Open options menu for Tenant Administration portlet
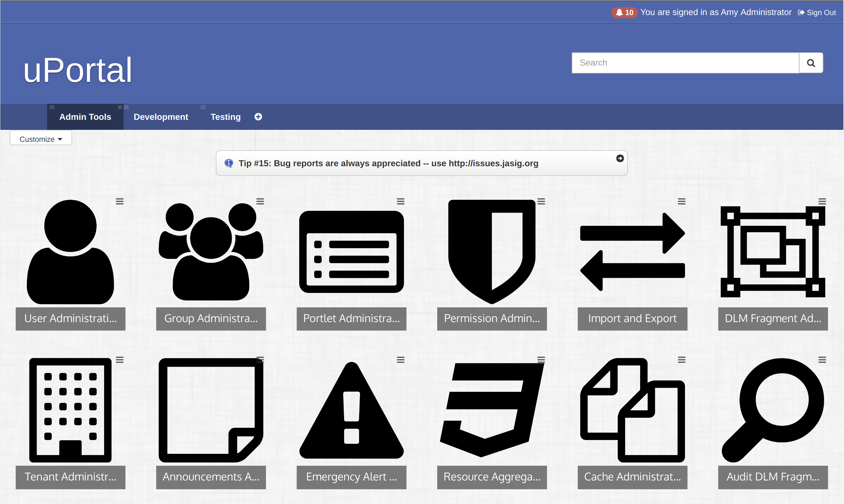This screenshot has width=844, height=504. point(119,360)
